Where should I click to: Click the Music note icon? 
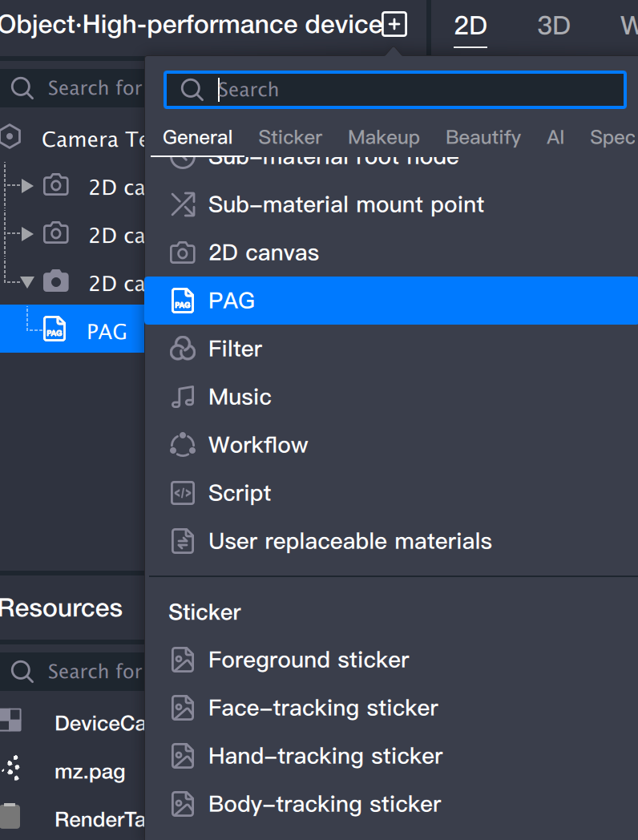click(x=183, y=397)
